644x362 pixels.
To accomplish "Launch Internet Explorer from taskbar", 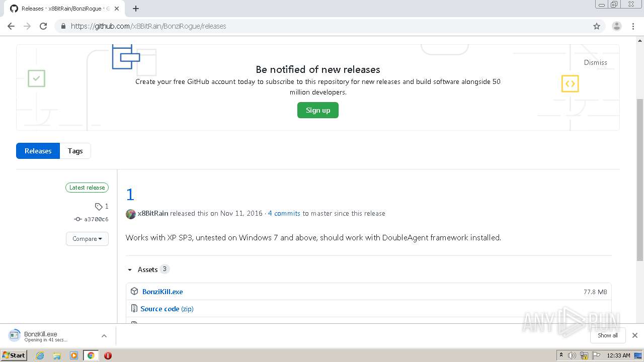I will click(x=40, y=355).
